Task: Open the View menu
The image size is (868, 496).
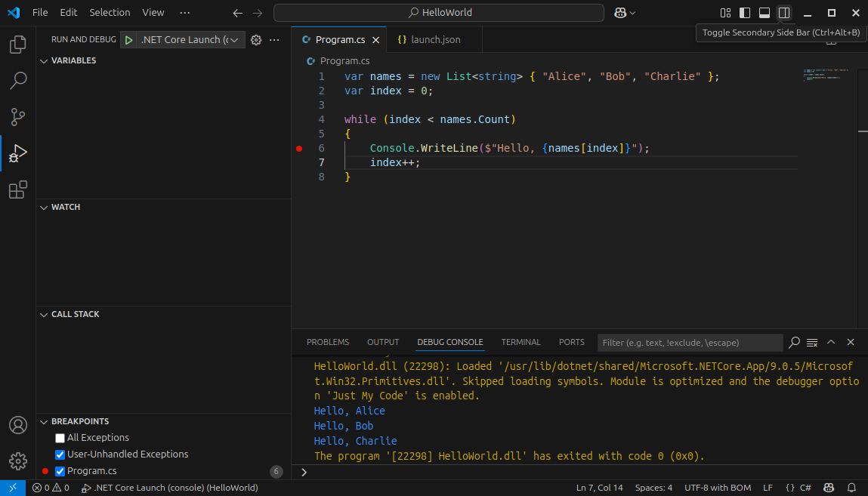Action: [x=153, y=12]
